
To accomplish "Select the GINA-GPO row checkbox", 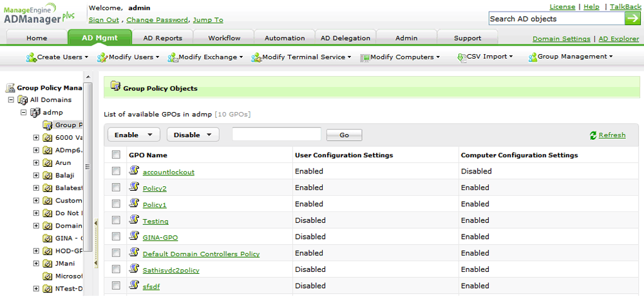I will click(x=116, y=237).
